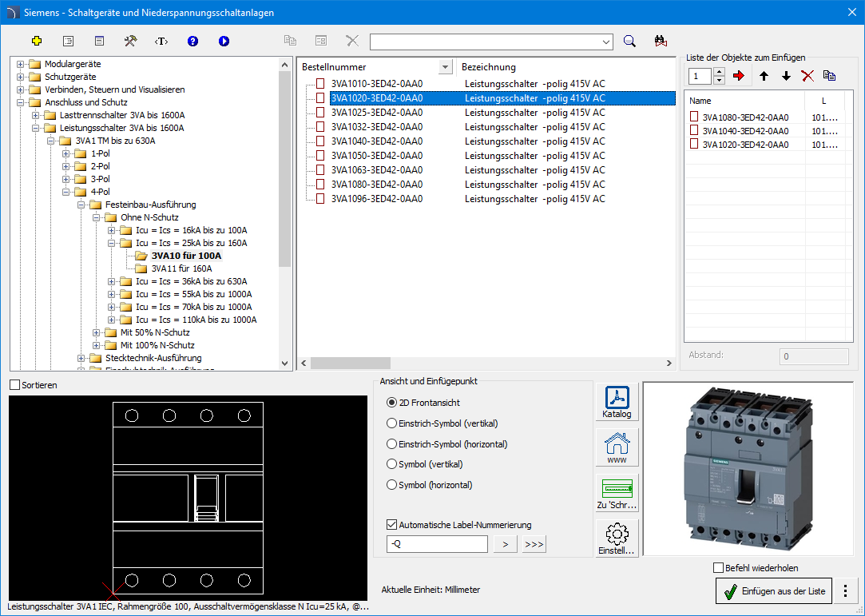Select row 3VA1040-3ED42-0AA0 in table
Image resolution: width=865 pixels, height=616 pixels.
(x=487, y=141)
